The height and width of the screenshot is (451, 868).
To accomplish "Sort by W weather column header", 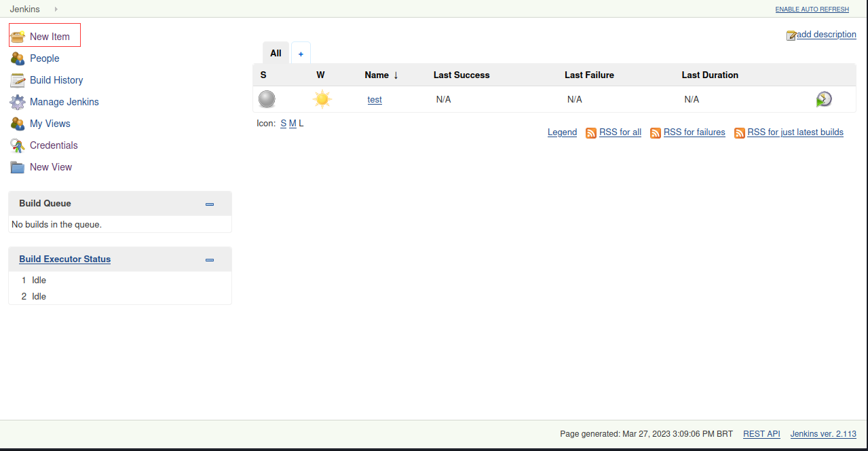I will tap(321, 75).
